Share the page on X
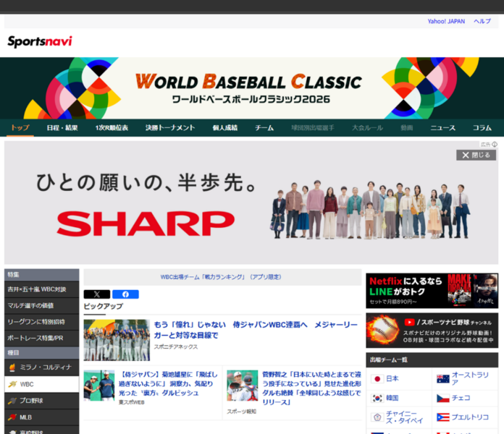The height and width of the screenshot is (434, 504). pyautogui.click(x=96, y=294)
